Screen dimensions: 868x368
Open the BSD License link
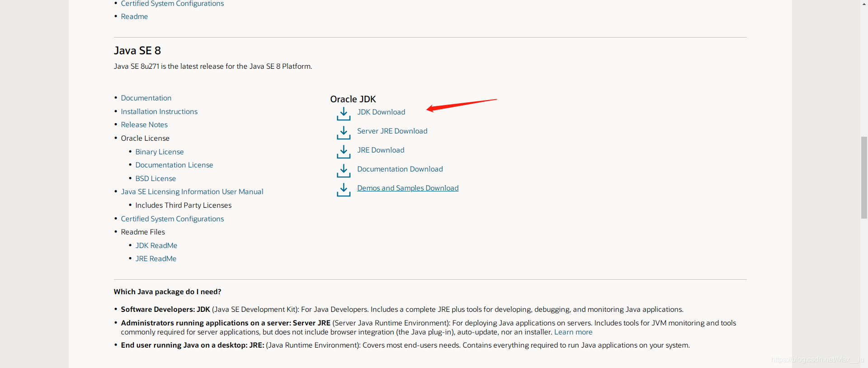pos(156,178)
